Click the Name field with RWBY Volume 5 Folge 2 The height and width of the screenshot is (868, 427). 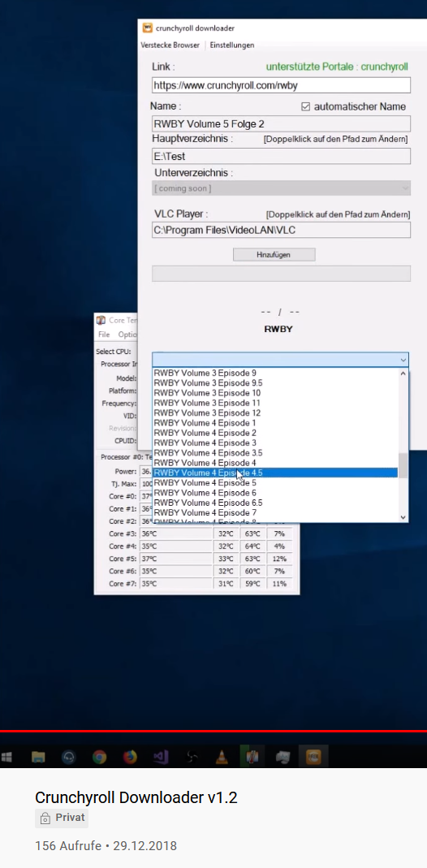281,123
